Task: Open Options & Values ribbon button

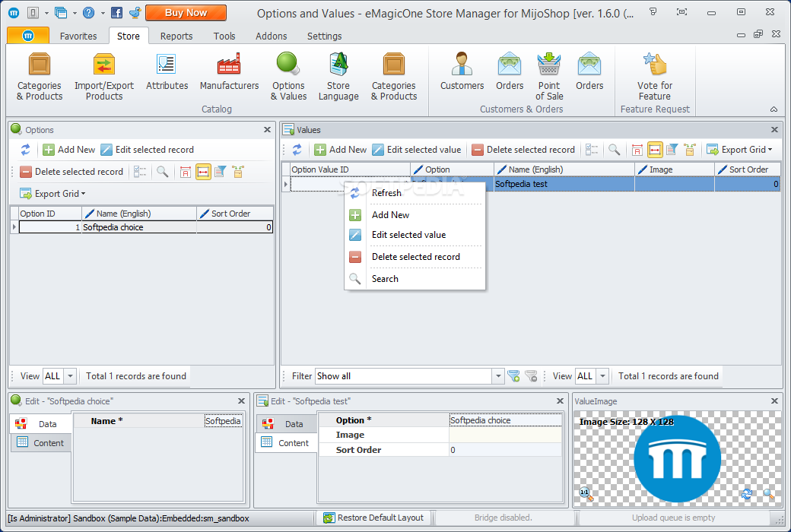Action: (288, 77)
